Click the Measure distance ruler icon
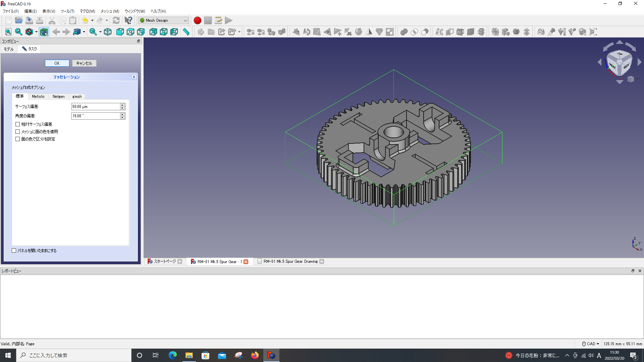Screen dimensions: 644x362 pos(186,32)
